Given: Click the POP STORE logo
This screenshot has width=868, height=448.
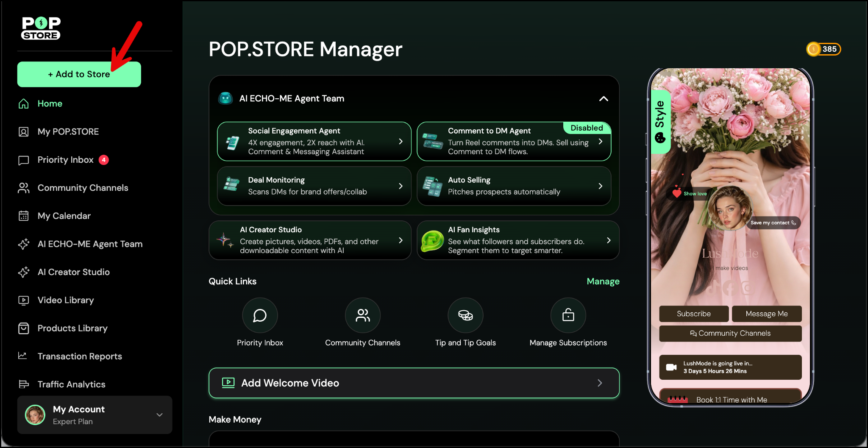Looking at the screenshot, I should (41, 28).
